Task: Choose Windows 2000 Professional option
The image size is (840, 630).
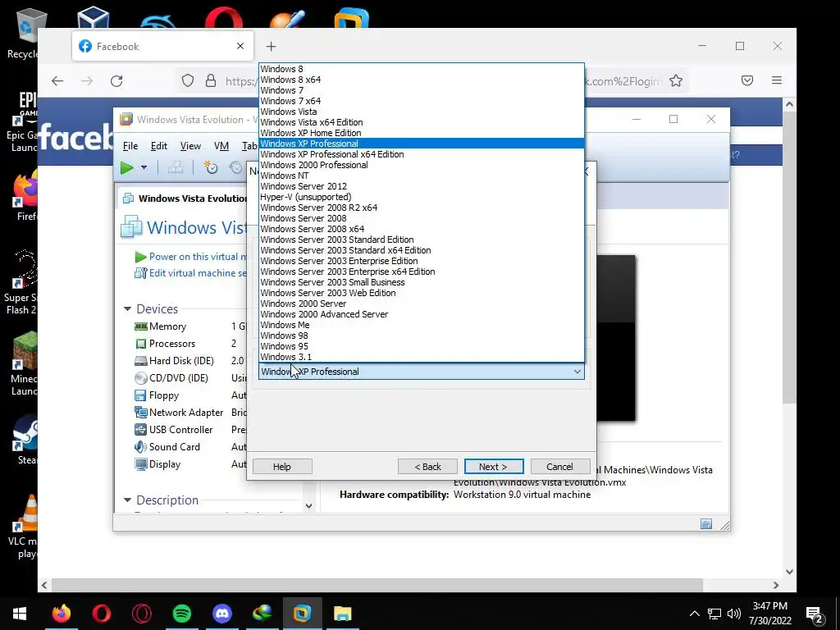Action: pyautogui.click(x=421, y=165)
